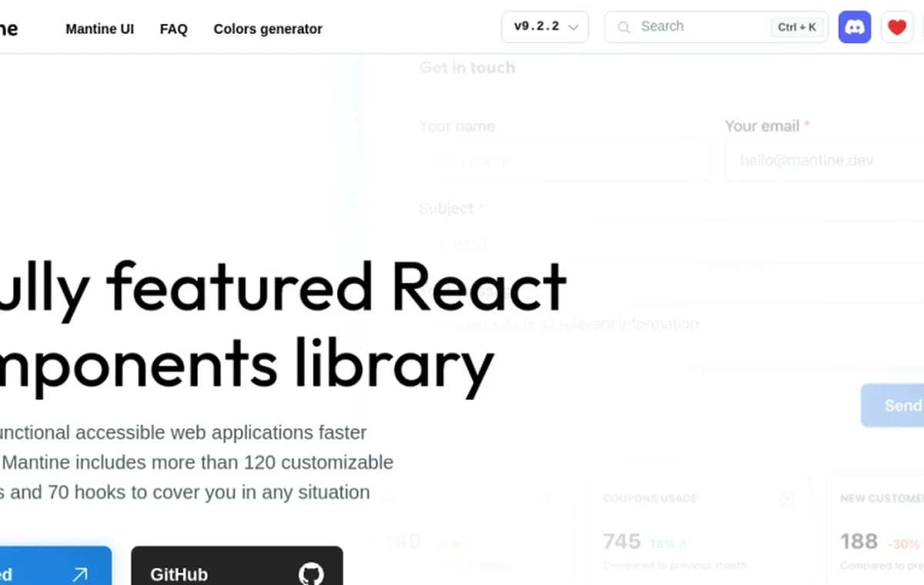Click the New Customers stats card
Screen dimensions: 924x585
click(875, 530)
